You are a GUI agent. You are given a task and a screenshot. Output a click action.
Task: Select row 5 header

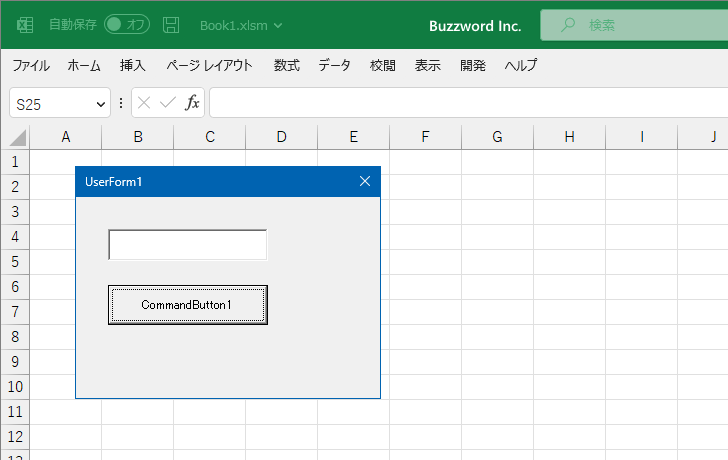15,262
